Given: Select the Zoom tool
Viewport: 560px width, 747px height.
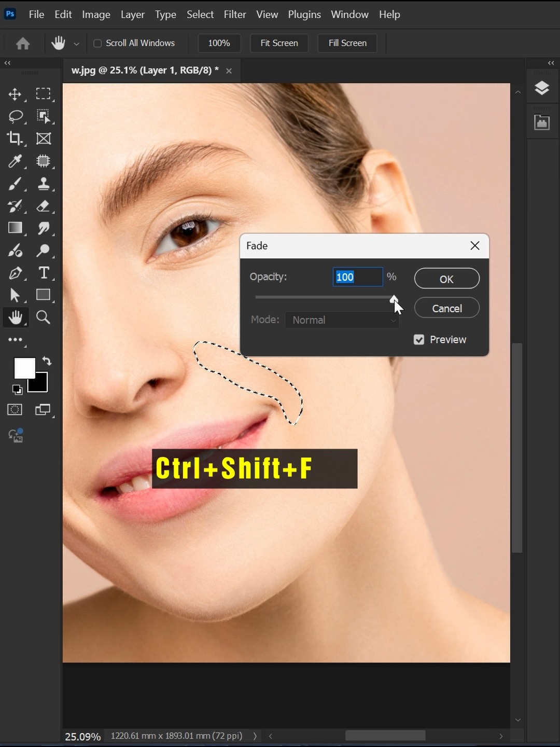Looking at the screenshot, I should click(43, 317).
